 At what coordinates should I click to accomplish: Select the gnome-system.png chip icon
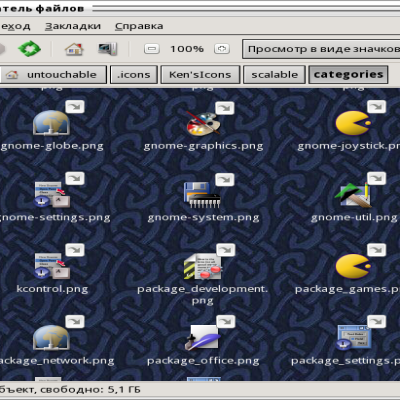tap(202, 195)
